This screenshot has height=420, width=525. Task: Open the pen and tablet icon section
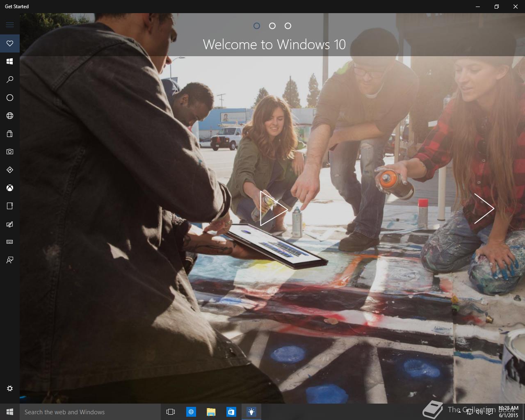(10, 224)
